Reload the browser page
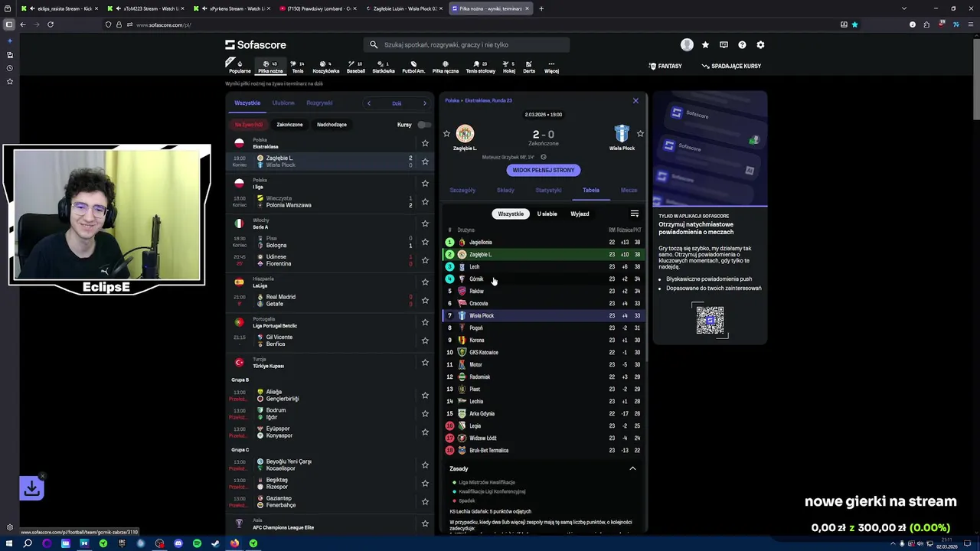The height and width of the screenshot is (551, 980). click(51, 24)
